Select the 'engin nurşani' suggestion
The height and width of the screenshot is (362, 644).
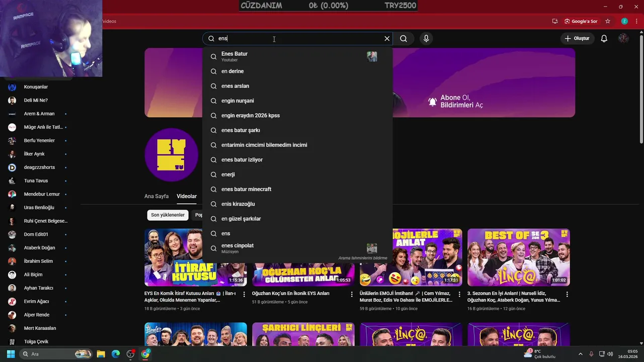click(x=297, y=101)
